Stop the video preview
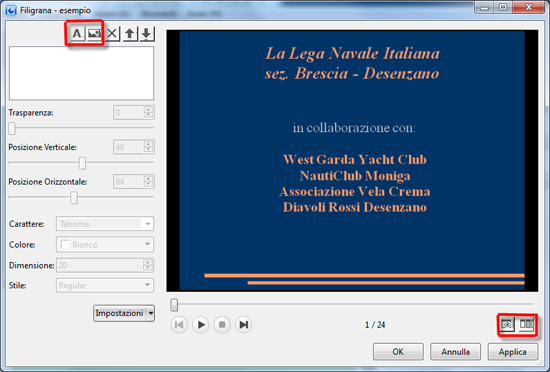Image resolution: width=550 pixels, height=372 pixels. pos(222,325)
